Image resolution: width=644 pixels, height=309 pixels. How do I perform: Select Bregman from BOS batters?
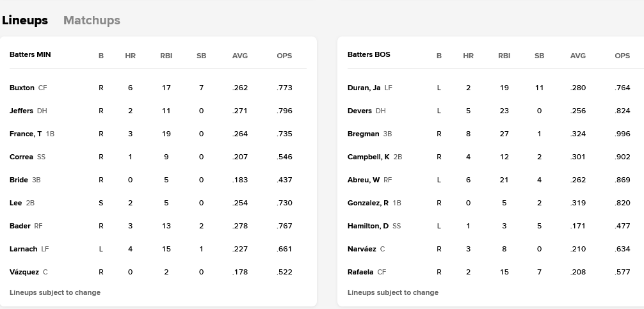pyautogui.click(x=363, y=134)
